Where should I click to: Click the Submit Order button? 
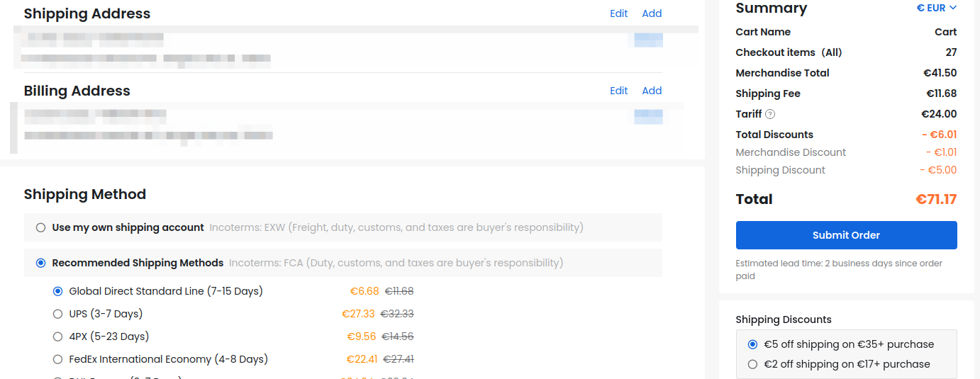(846, 235)
